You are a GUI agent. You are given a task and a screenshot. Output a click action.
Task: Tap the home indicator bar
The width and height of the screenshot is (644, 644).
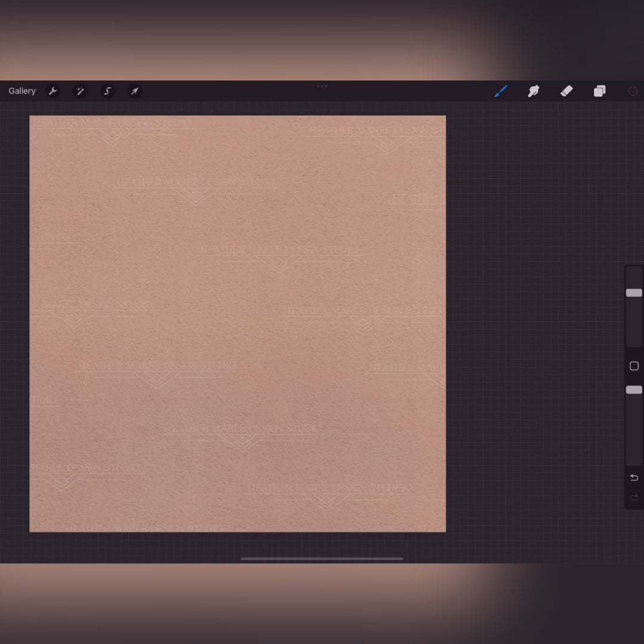click(322, 559)
